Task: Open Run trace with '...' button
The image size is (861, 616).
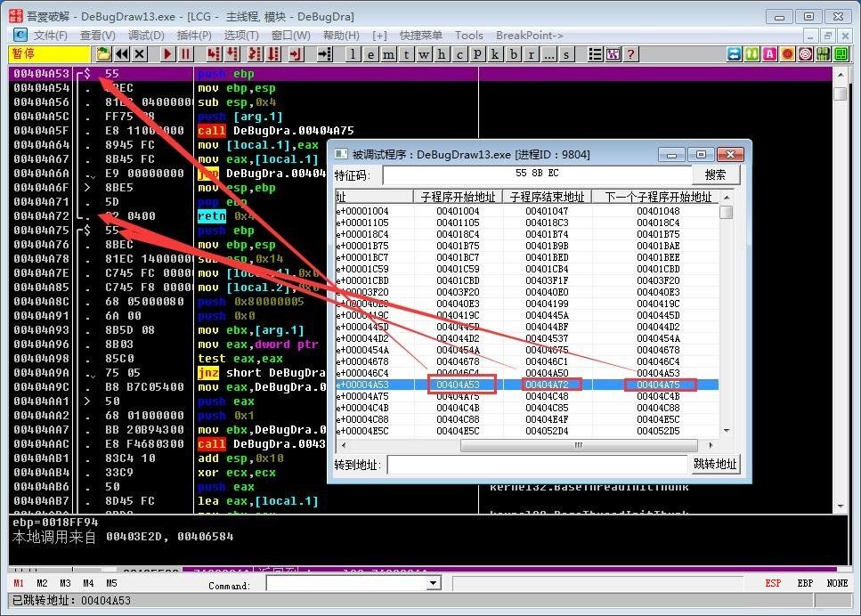Action: point(548,53)
